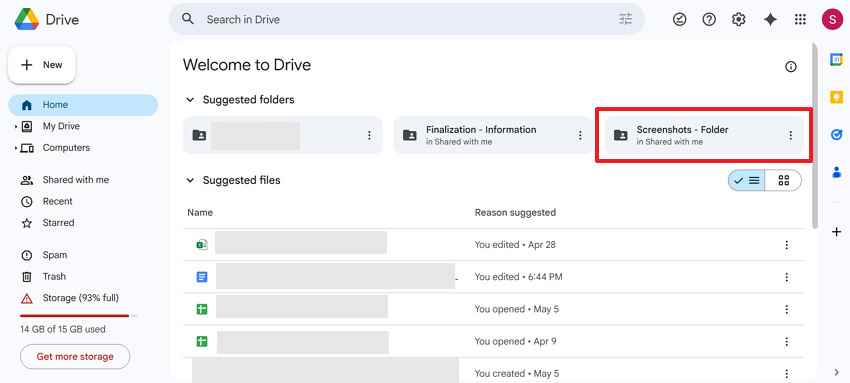
Task: Click 'You opened • Apr 9' text
Action: pos(515,341)
